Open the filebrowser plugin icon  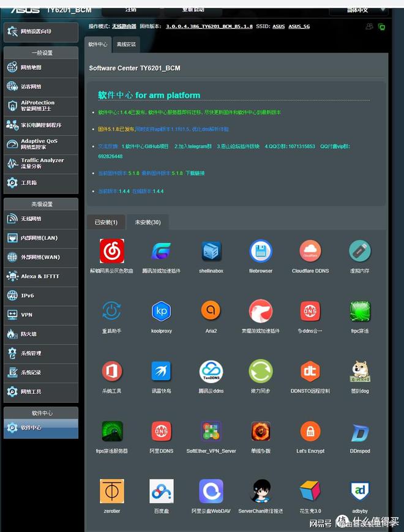[261, 251]
